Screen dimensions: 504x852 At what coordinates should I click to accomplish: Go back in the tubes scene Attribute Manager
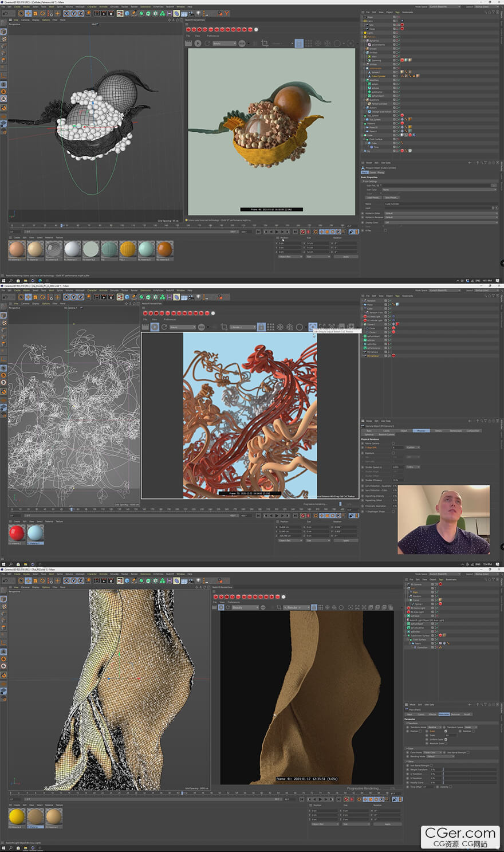[x=469, y=421]
